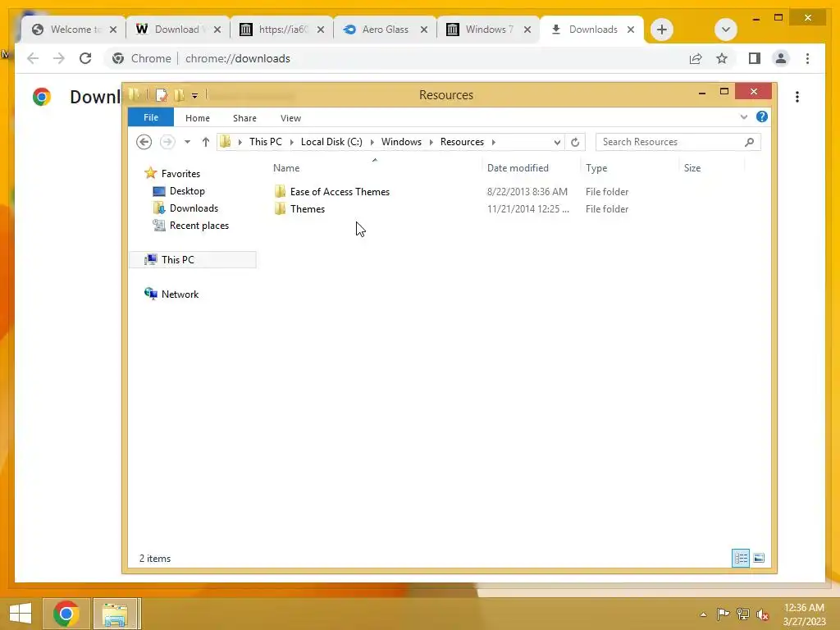Expand the arrow after Resources breadcrumb
Image resolution: width=840 pixels, height=630 pixels.
pos(493,142)
